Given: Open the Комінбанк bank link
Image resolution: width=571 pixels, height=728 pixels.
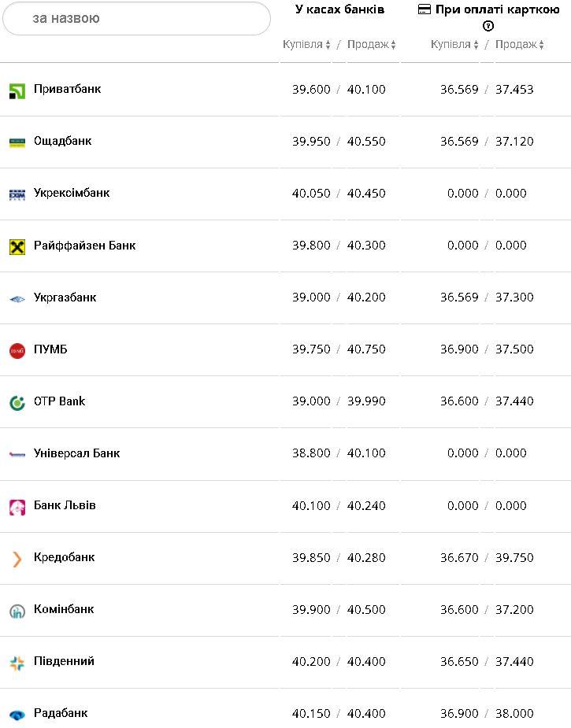Looking at the screenshot, I should (64, 609).
